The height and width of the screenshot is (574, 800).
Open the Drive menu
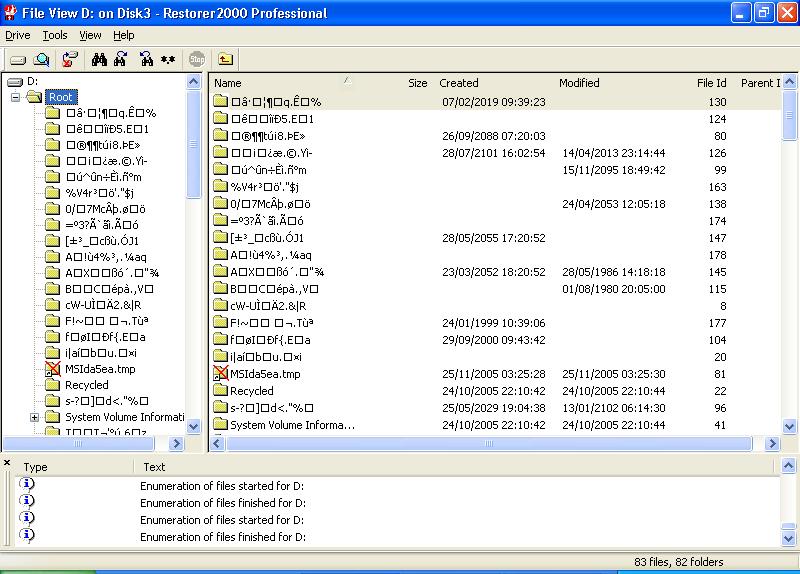(18, 35)
